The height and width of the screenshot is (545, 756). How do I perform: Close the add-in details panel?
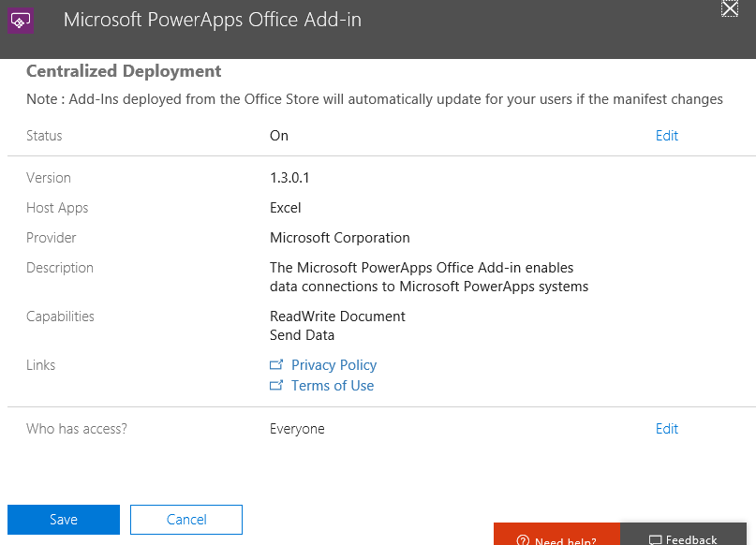coord(730,8)
